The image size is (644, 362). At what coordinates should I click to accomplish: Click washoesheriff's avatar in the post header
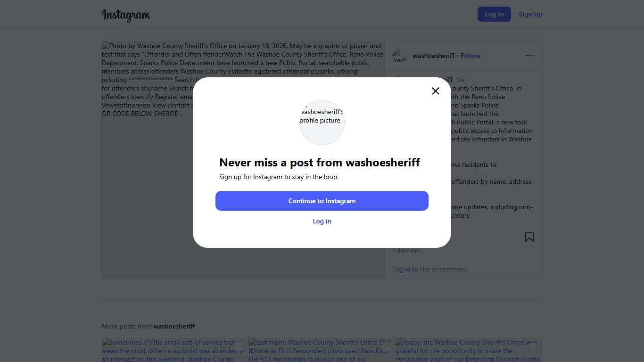click(x=400, y=56)
